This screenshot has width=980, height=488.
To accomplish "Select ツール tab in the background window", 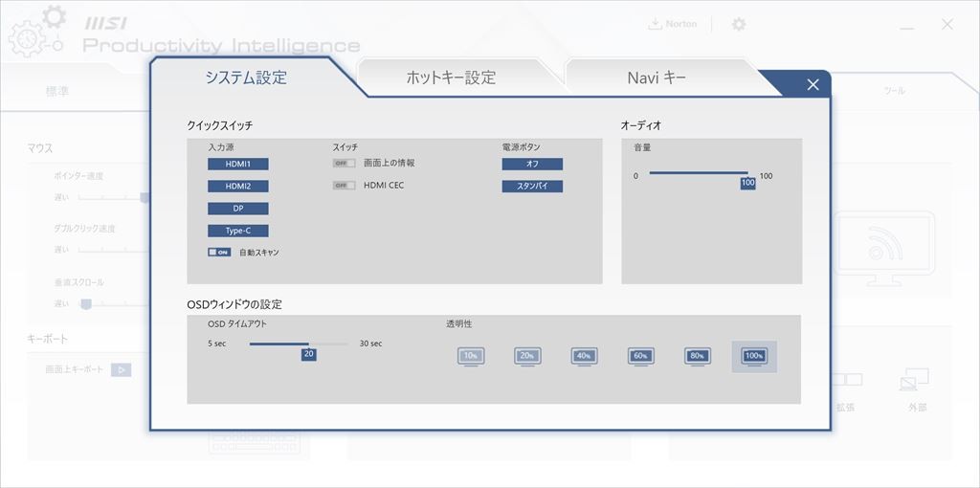I will click(894, 91).
